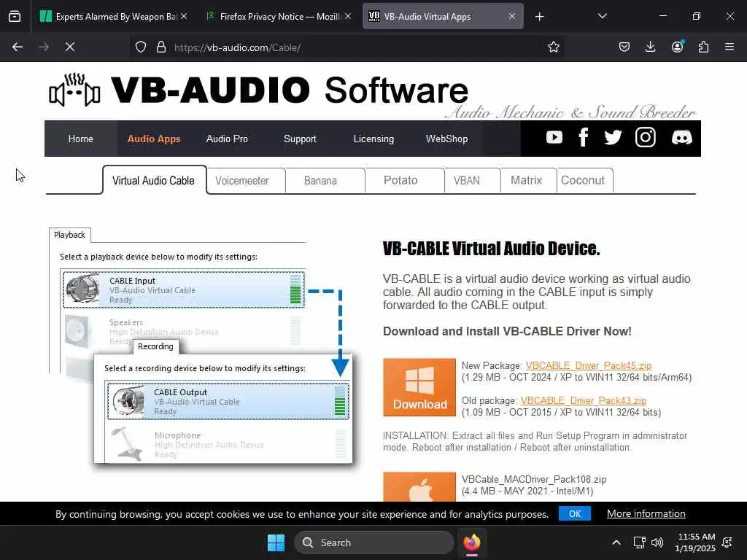The height and width of the screenshot is (560, 747).
Task: Click the orange Apple macOS download icon
Action: (419, 486)
